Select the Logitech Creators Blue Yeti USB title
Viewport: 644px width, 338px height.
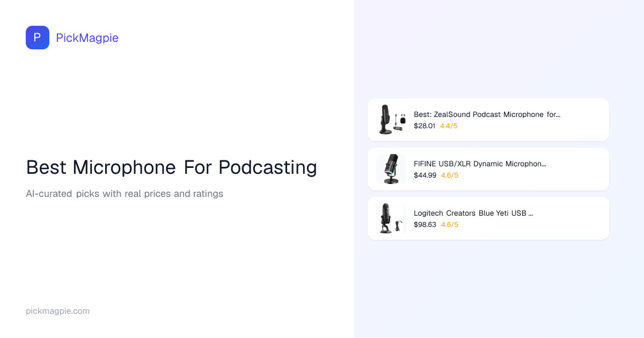(x=473, y=213)
